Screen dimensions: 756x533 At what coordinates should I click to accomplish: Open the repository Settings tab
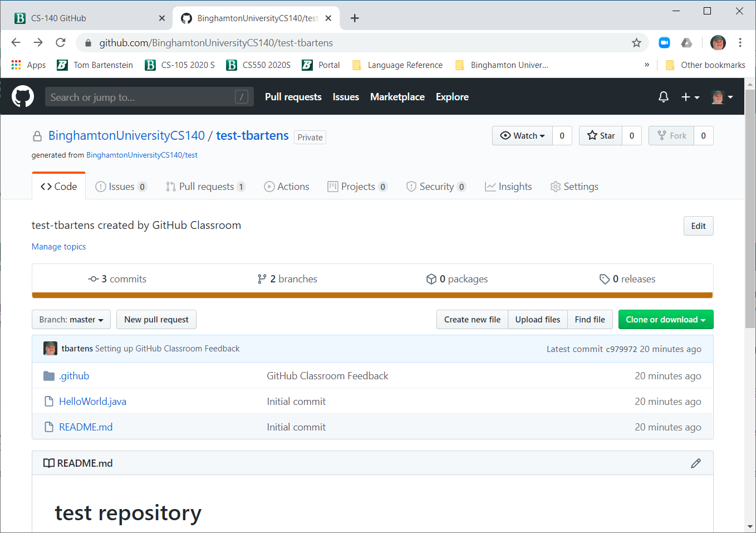[574, 187]
